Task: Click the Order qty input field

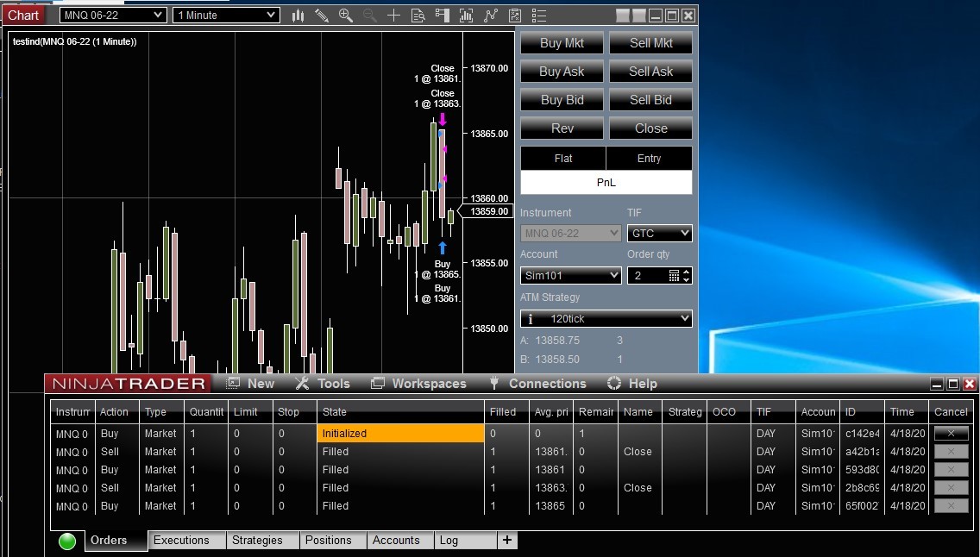Action: click(648, 275)
